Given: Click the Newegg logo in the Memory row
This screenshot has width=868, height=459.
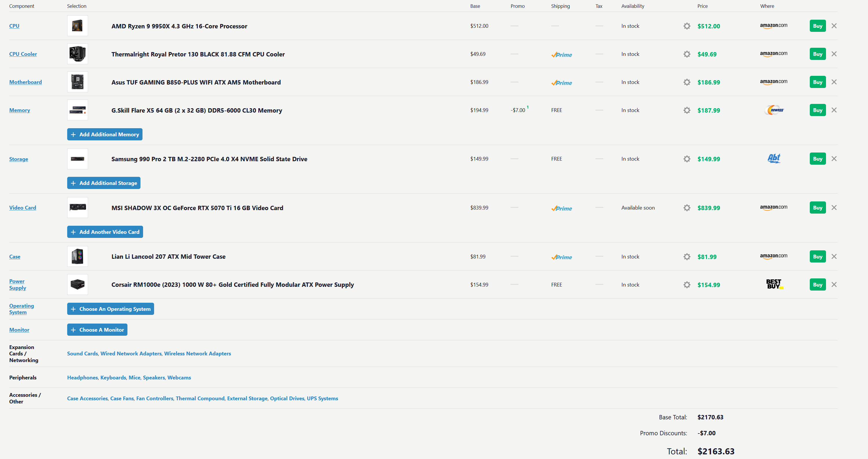Looking at the screenshot, I should [x=774, y=110].
